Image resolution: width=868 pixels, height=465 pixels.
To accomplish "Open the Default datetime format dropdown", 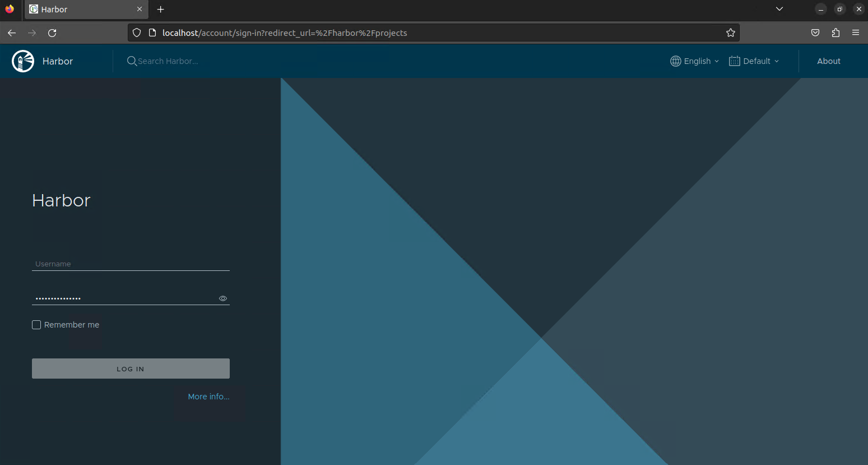I will point(754,61).
